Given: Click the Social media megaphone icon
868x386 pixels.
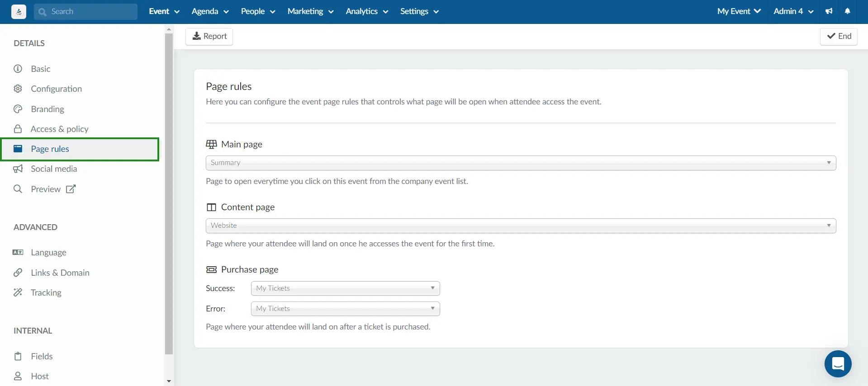Looking at the screenshot, I should tap(18, 169).
